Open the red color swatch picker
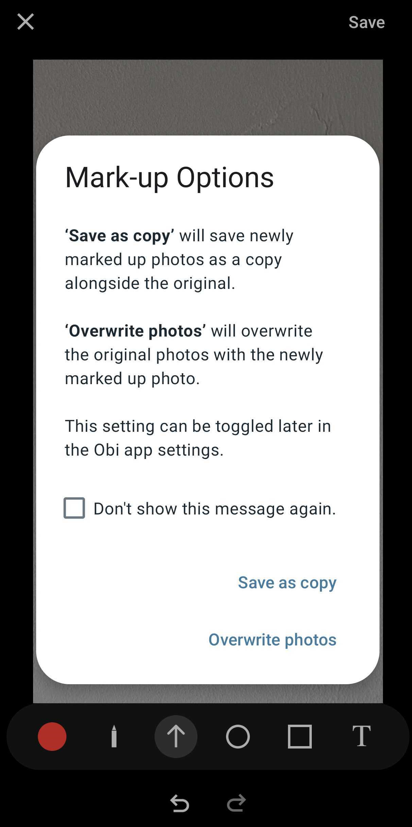The width and height of the screenshot is (412, 827). (52, 736)
